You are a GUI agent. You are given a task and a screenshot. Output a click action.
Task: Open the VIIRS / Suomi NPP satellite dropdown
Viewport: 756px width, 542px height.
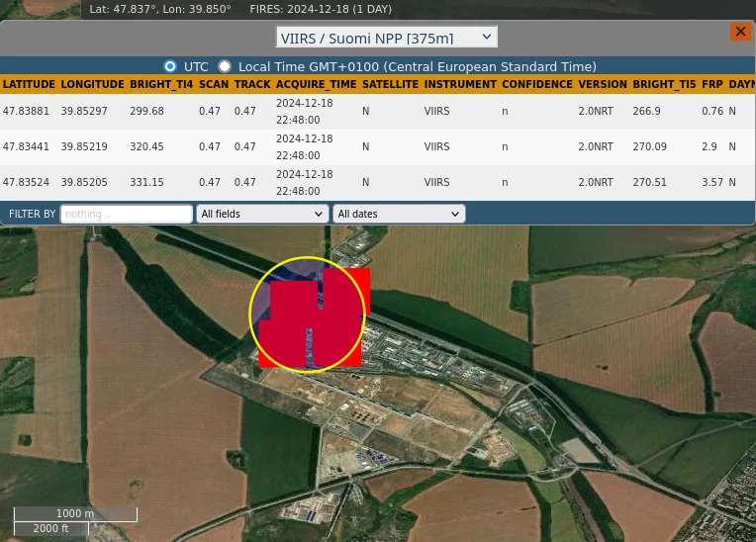(386, 38)
